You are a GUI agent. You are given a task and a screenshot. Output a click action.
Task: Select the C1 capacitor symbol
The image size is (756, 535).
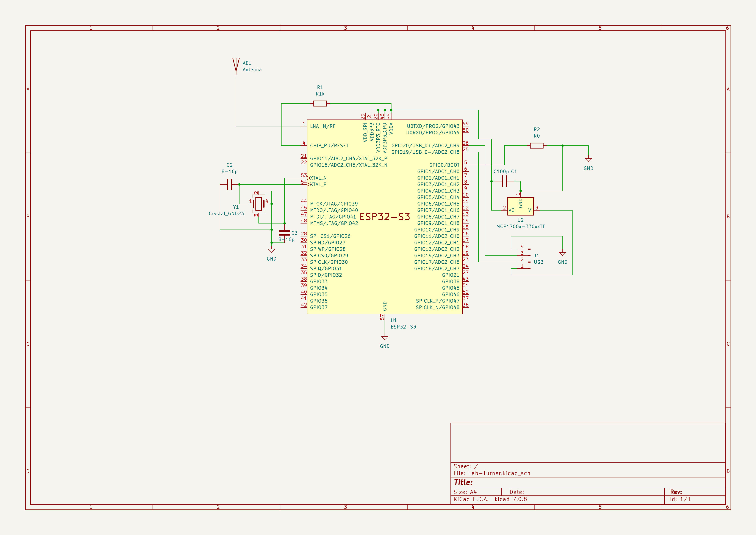[504, 181]
